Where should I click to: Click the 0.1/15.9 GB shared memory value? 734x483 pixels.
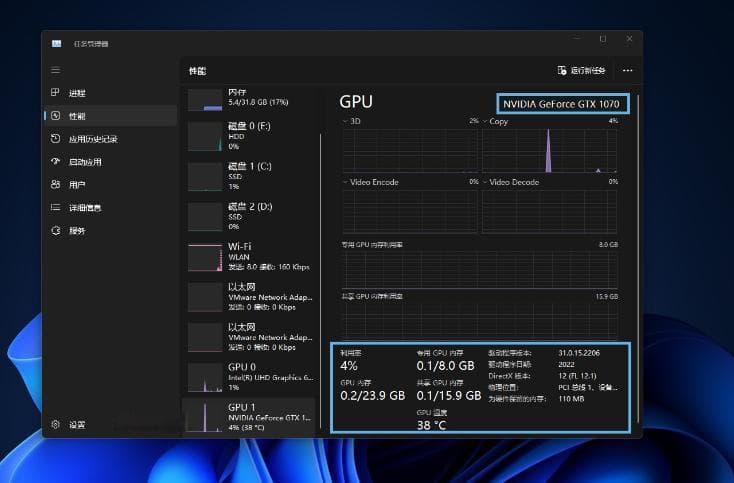449,395
